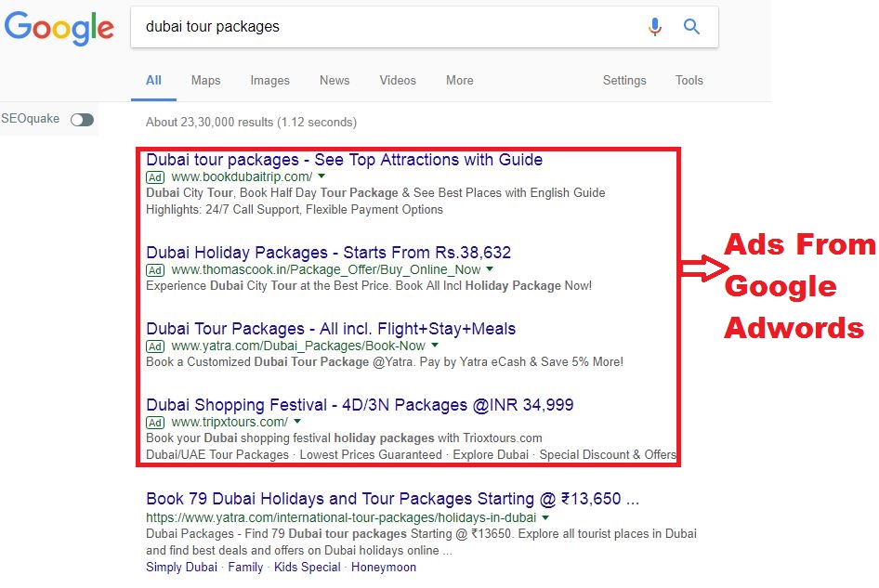
Task: Click the yatra.com holidays-in-dubai URL
Action: pyautogui.click(x=341, y=518)
